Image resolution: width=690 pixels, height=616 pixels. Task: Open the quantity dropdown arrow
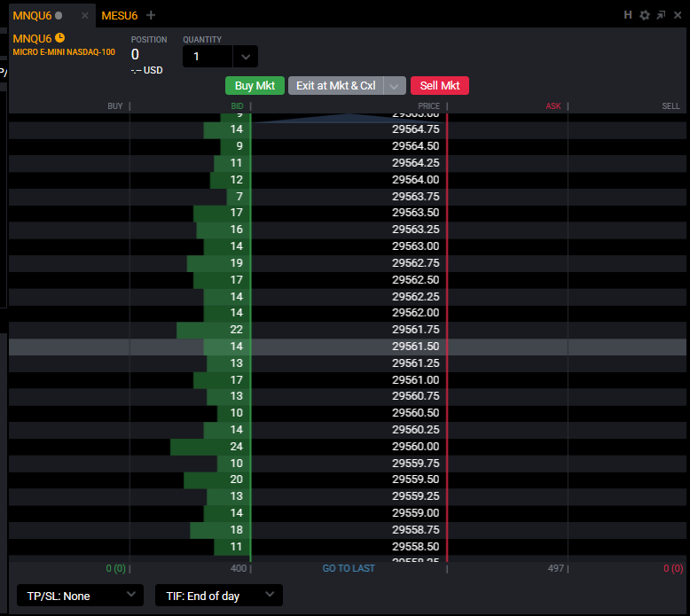click(x=246, y=57)
